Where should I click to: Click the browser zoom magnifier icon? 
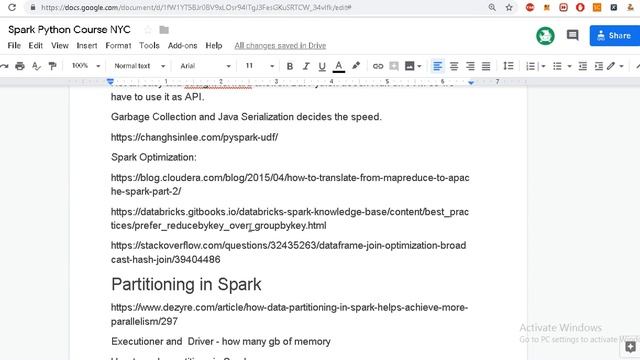coord(492,7)
